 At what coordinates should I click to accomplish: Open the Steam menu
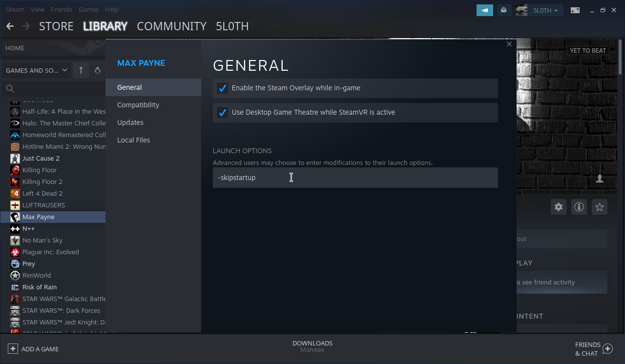pyautogui.click(x=15, y=9)
